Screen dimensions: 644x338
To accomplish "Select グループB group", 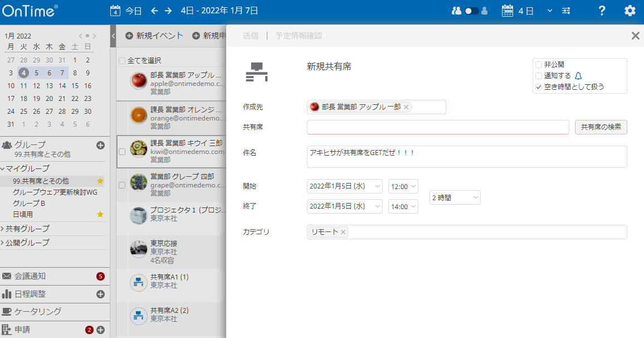I will coord(29,203).
